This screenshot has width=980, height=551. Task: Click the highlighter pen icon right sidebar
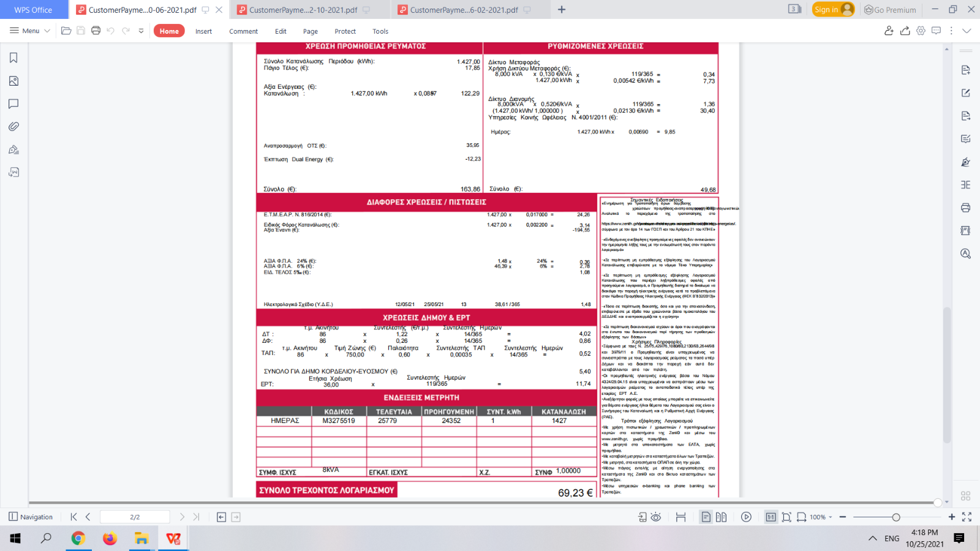(966, 162)
